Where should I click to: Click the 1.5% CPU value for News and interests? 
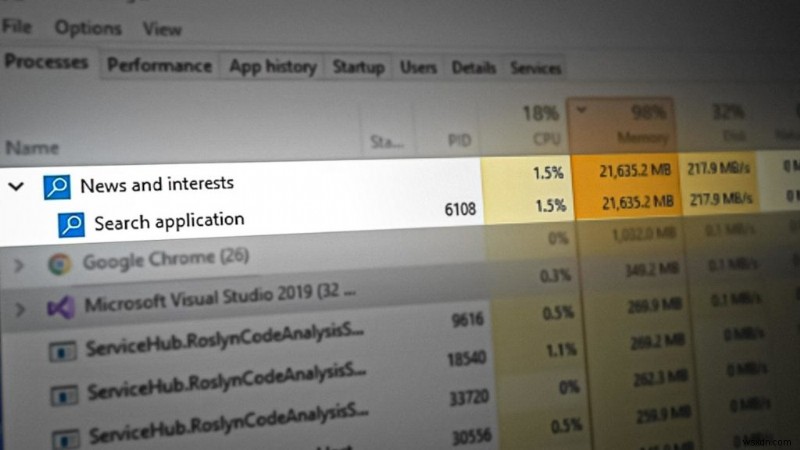[x=548, y=172]
